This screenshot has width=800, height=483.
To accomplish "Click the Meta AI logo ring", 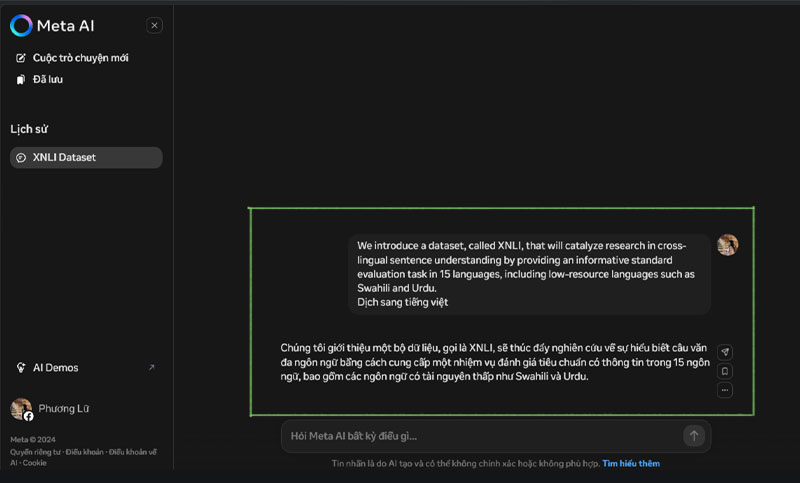I will point(21,26).
